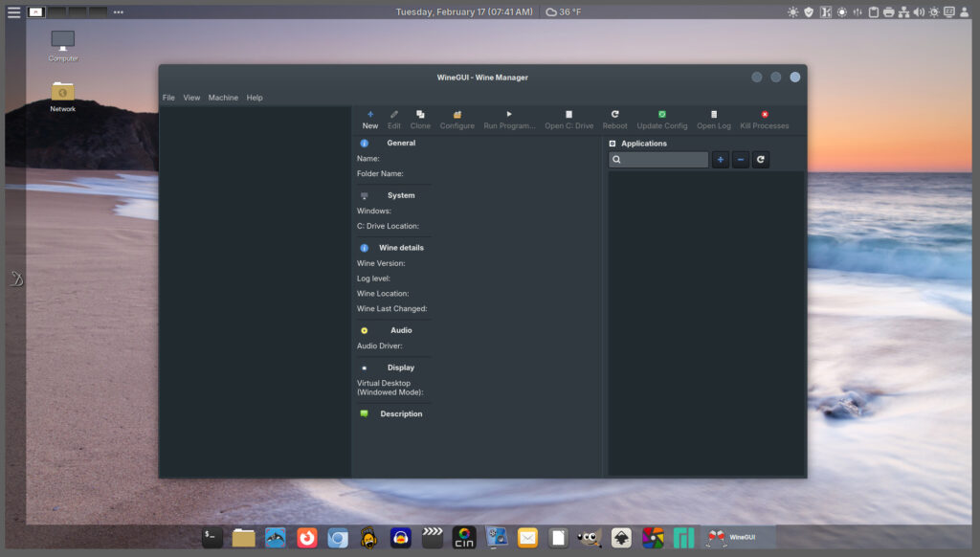Image resolution: width=980 pixels, height=557 pixels.
Task: Click New to create a Wine machine
Action: (370, 120)
